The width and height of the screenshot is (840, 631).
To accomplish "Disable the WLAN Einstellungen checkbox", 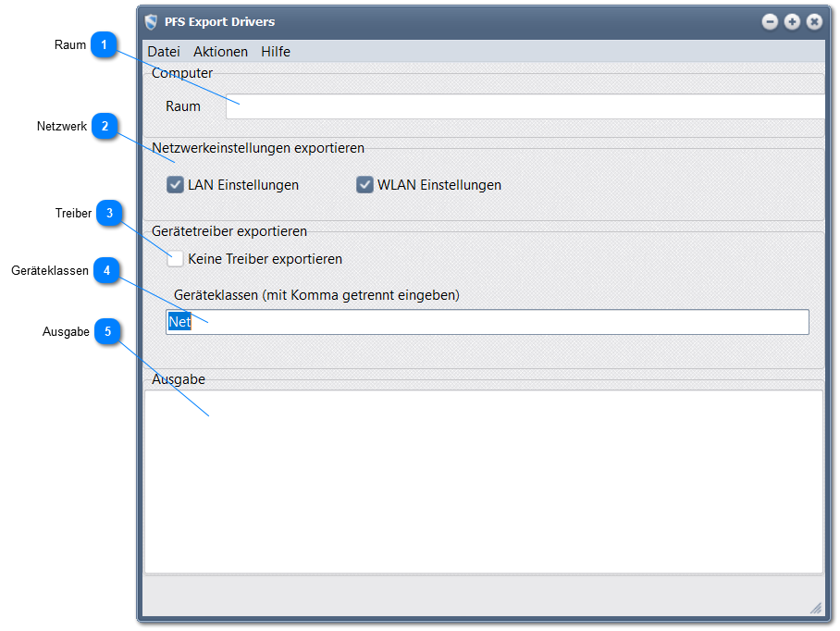I will pyautogui.click(x=364, y=185).
